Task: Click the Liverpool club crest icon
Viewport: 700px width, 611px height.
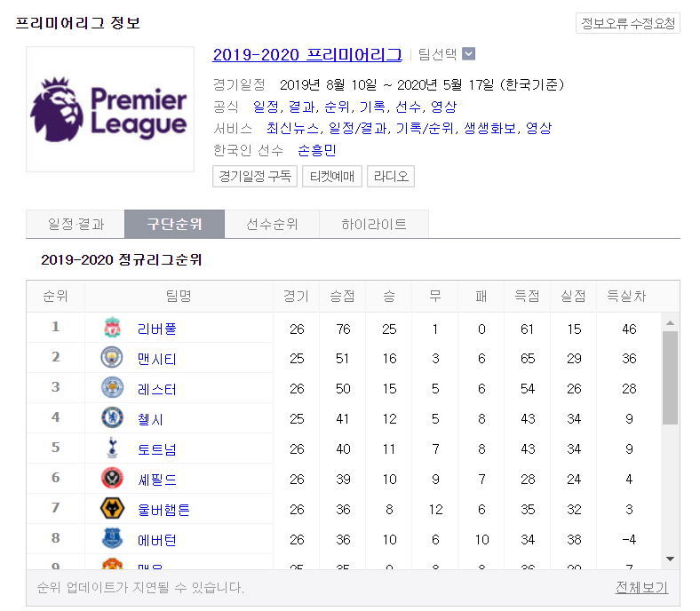Action: pos(112,327)
